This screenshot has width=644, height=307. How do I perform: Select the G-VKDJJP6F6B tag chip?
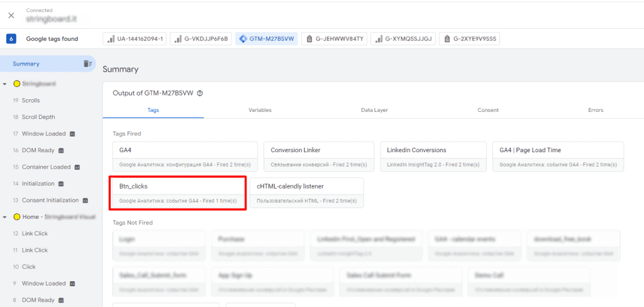(201, 39)
